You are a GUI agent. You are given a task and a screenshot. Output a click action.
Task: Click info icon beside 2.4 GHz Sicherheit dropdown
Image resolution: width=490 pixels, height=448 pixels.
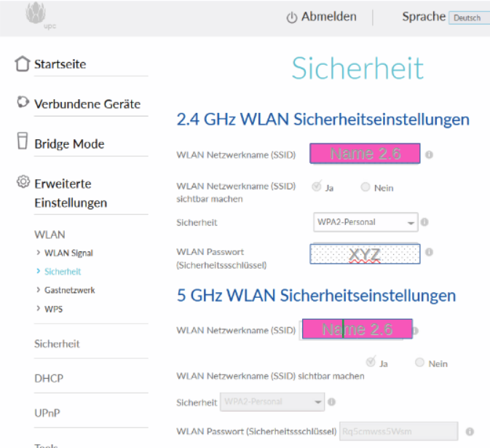pyautogui.click(x=424, y=222)
